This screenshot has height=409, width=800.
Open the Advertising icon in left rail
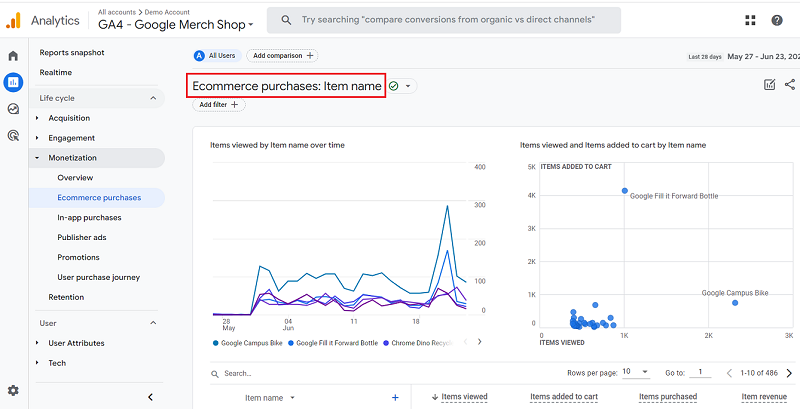13,135
